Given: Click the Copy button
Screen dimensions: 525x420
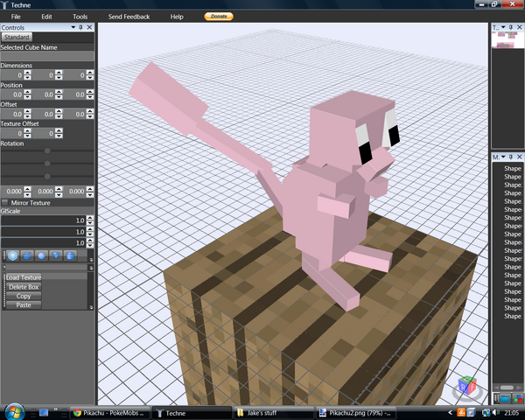Looking at the screenshot, I should click(24, 296).
